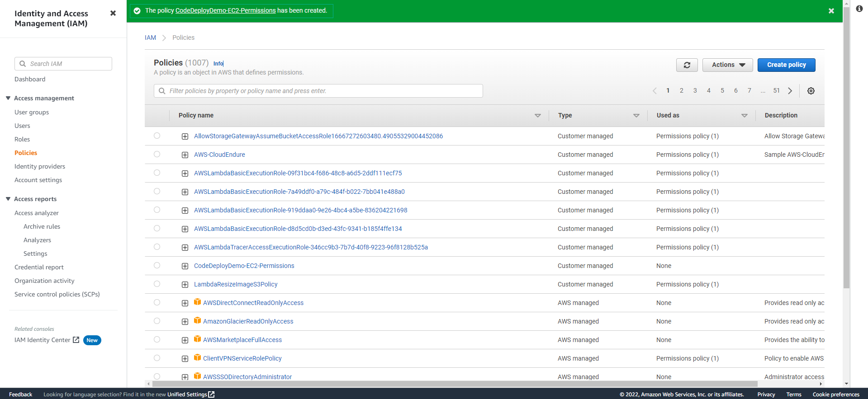Expand AWSLambdaTracerAccessExecutionRole policy row
The width and height of the screenshot is (868, 399).
tap(185, 248)
